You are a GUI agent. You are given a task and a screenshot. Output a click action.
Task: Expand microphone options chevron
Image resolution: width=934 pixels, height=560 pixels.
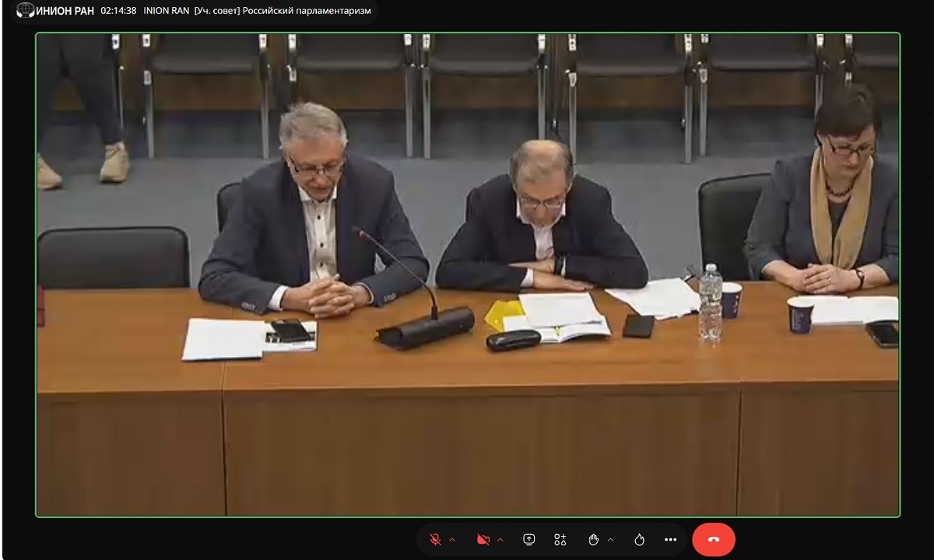point(452,540)
